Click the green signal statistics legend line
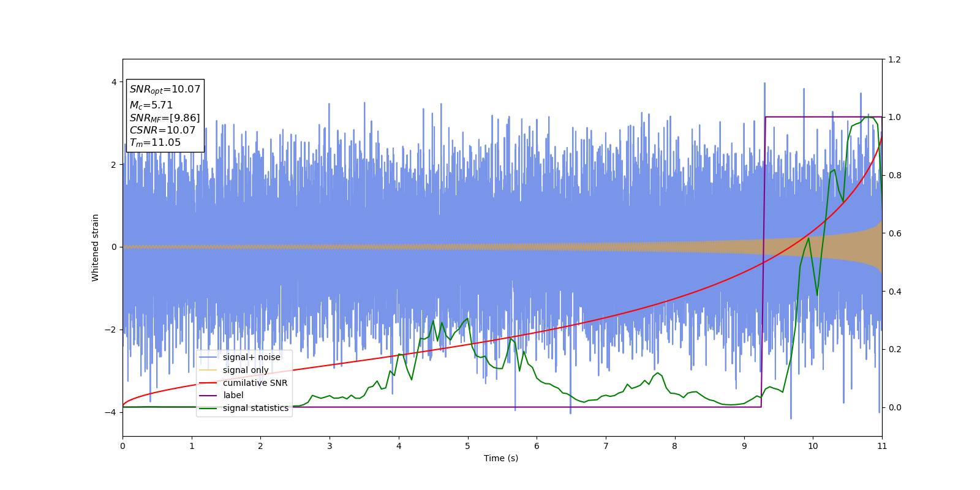 (x=208, y=408)
